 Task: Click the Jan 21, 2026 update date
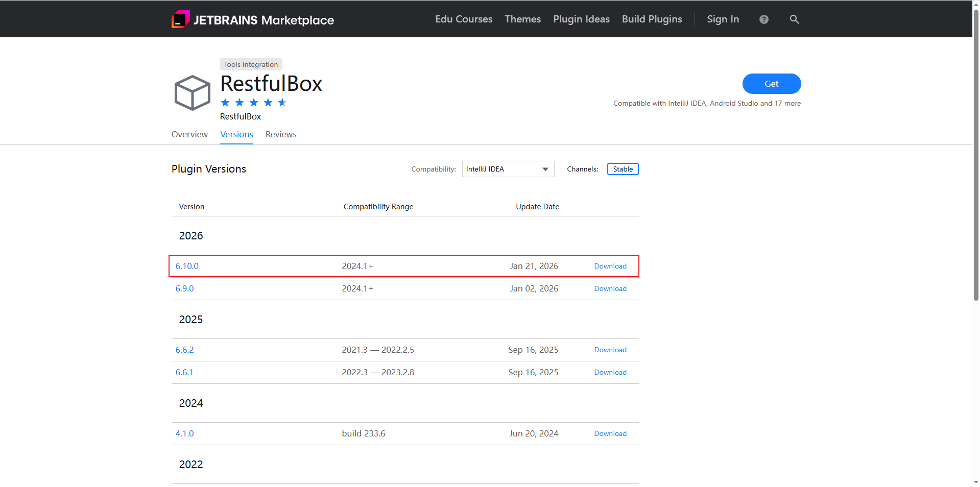click(x=534, y=266)
